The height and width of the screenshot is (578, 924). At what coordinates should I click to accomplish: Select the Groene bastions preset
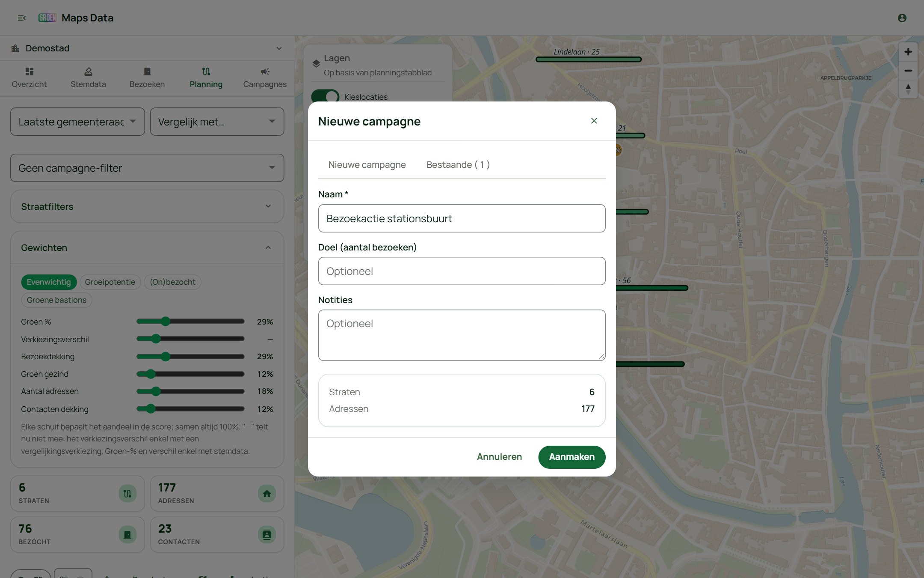(56, 300)
